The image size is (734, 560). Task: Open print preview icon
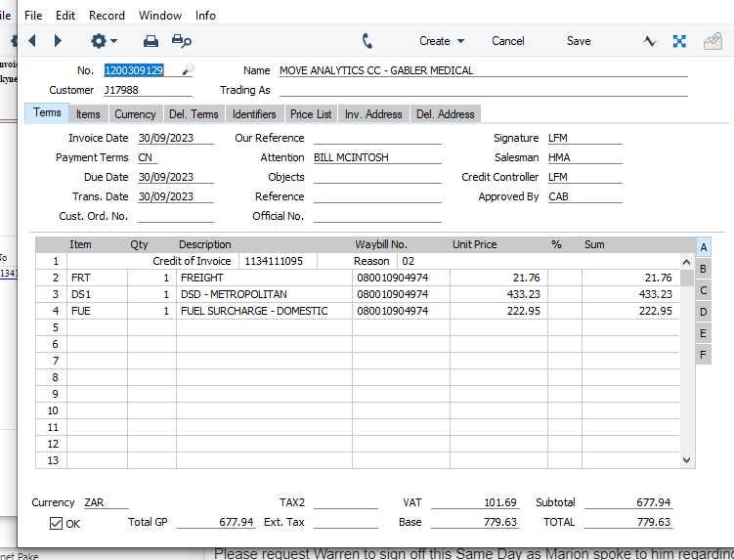click(182, 41)
